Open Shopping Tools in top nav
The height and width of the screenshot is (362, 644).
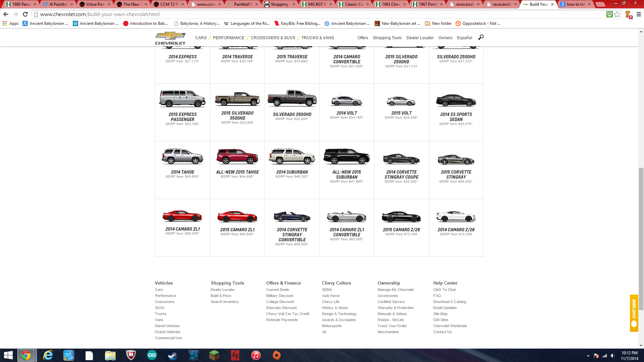coord(387,38)
